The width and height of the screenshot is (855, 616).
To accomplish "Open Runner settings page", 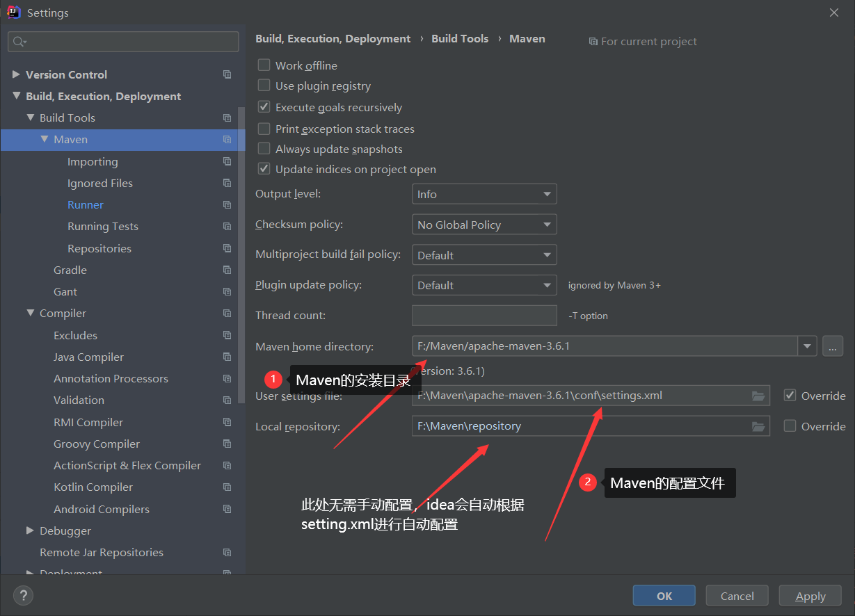I will point(86,204).
